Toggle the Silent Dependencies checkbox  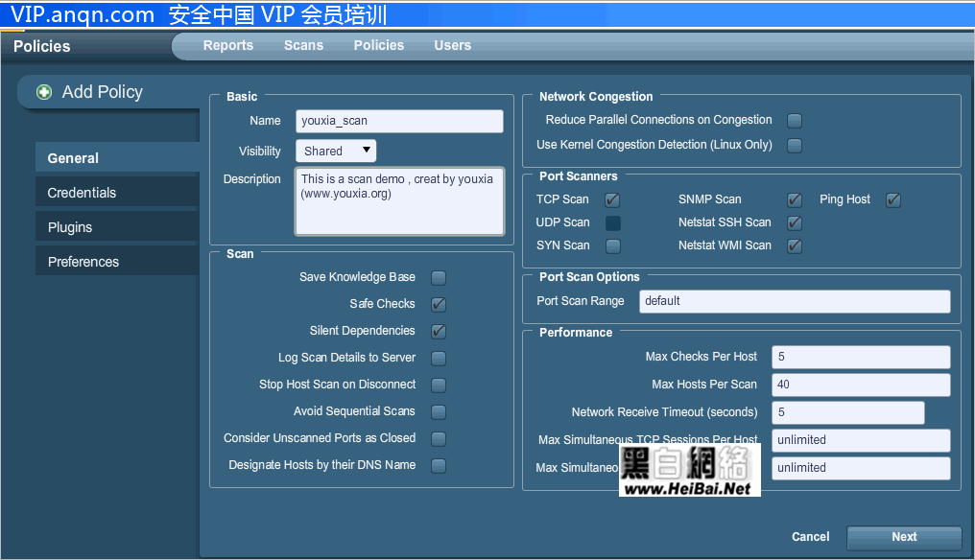[x=439, y=332]
